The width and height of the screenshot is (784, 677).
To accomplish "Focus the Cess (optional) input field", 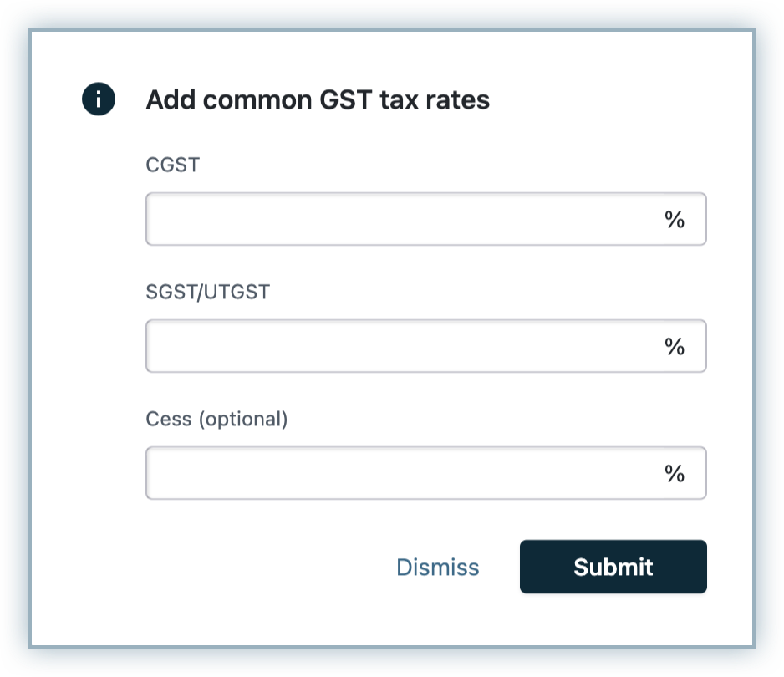I will (x=401, y=473).
